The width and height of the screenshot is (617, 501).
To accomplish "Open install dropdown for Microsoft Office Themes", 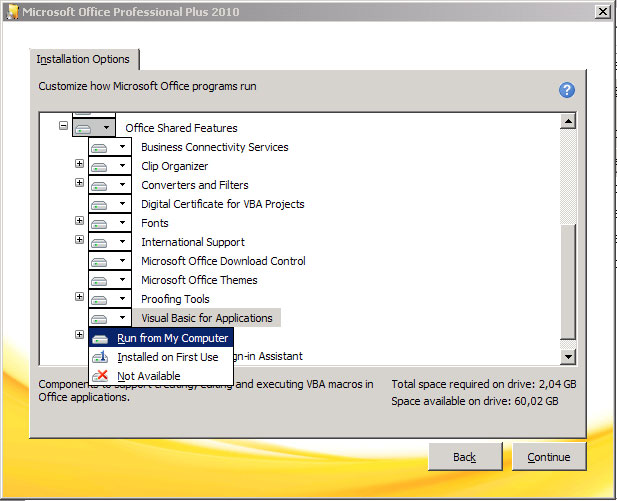I will click(110, 280).
